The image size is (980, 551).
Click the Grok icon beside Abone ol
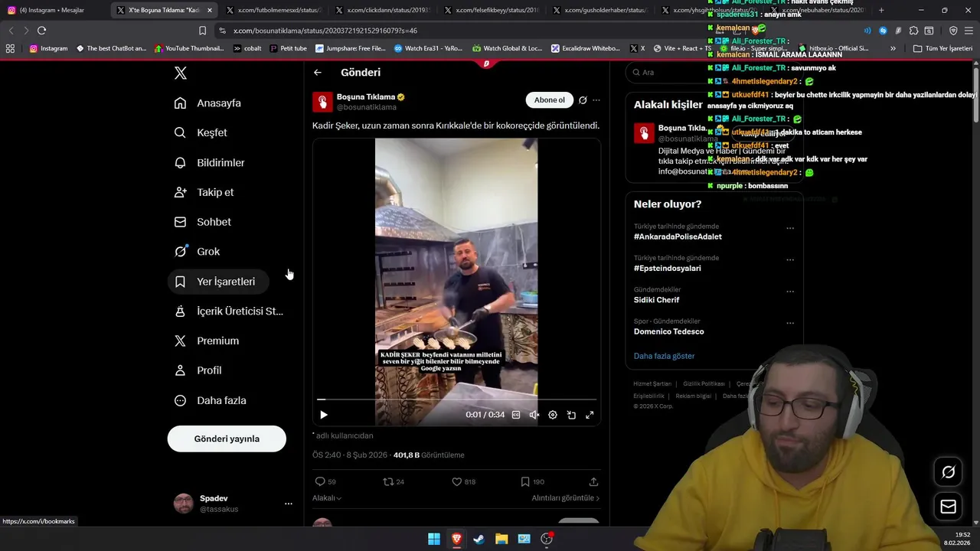click(583, 100)
